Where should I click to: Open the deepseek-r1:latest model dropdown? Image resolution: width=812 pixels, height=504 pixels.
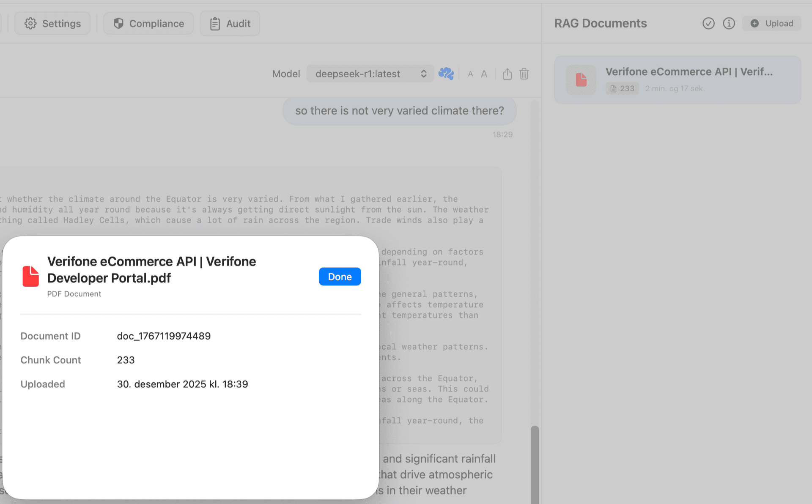[x=370, y=74]
